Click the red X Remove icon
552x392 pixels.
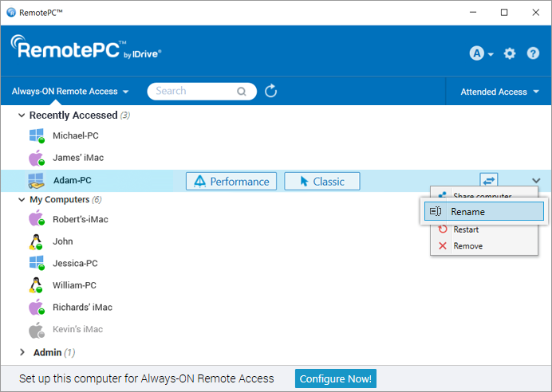[443, 245]
